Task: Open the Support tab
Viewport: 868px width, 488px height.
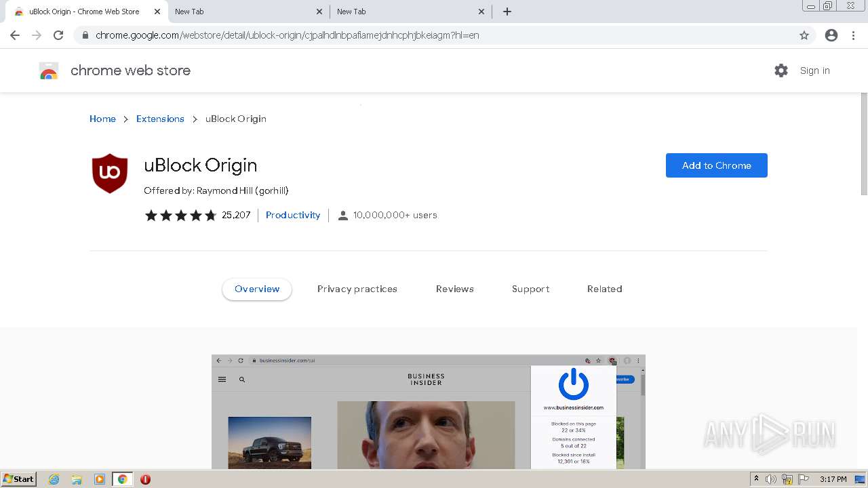Action: click(530, 289)
